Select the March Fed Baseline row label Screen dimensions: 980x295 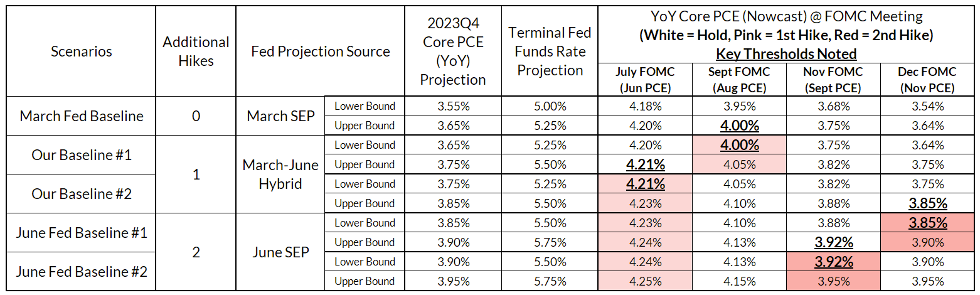82,116
